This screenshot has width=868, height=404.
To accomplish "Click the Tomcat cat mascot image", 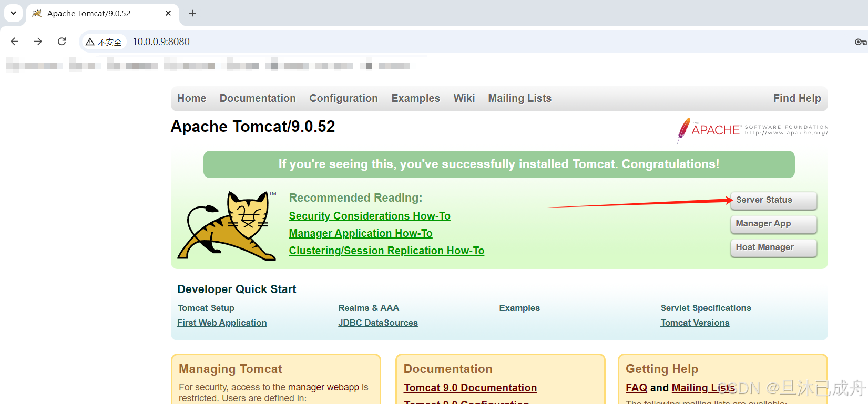I will point(227,225).
